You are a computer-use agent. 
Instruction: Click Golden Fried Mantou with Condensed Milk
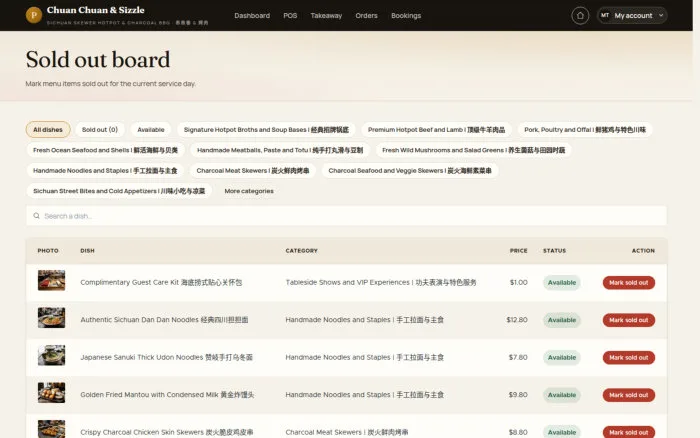click(167, 395)
